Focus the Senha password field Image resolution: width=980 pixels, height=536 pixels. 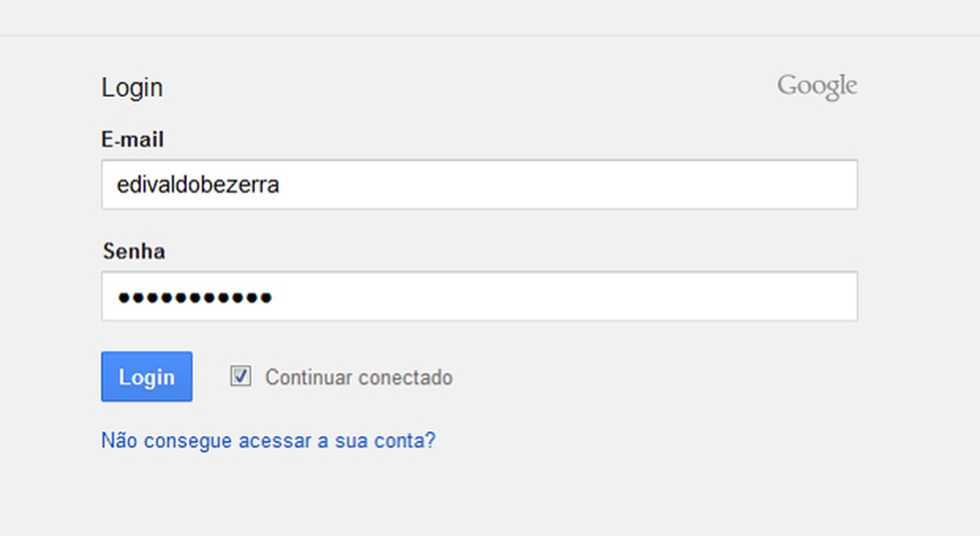479,297
